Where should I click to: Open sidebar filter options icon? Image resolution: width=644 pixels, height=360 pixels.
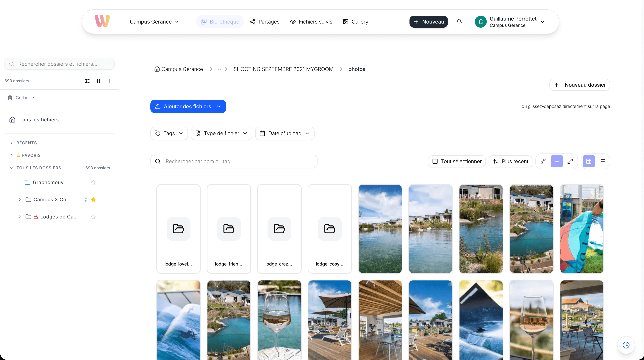point(87,81)
